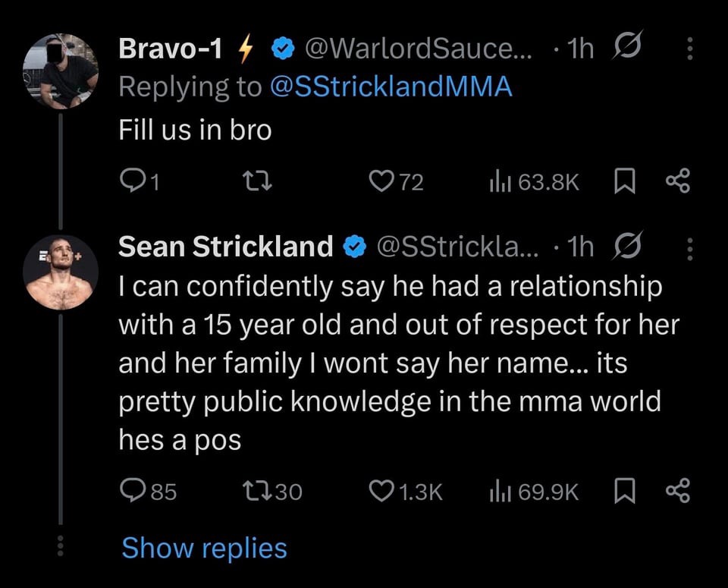Share Bravo-1's tweet
Image resolution: width=728 pixels, height=588 pixels.
coord(676,181)
